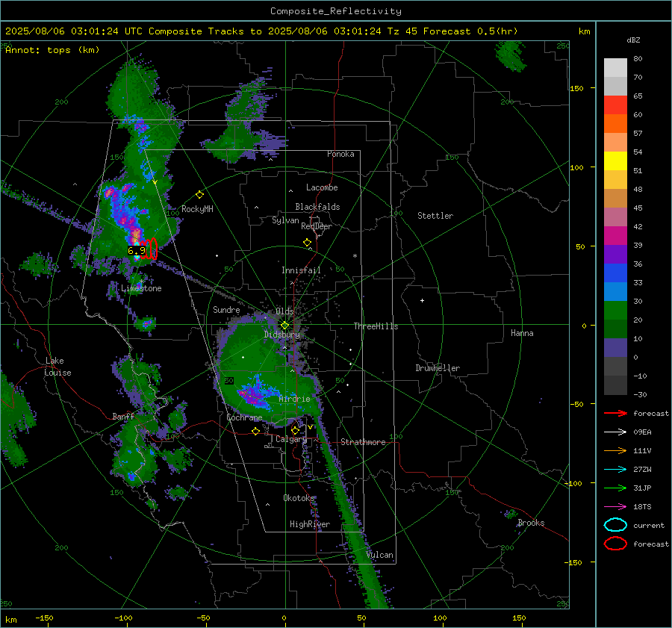The height and width of the screenshot is (628, 672).
Task: Click the UTC timestamp in the header
Action: pyautogui.click(x=74, y=31)
